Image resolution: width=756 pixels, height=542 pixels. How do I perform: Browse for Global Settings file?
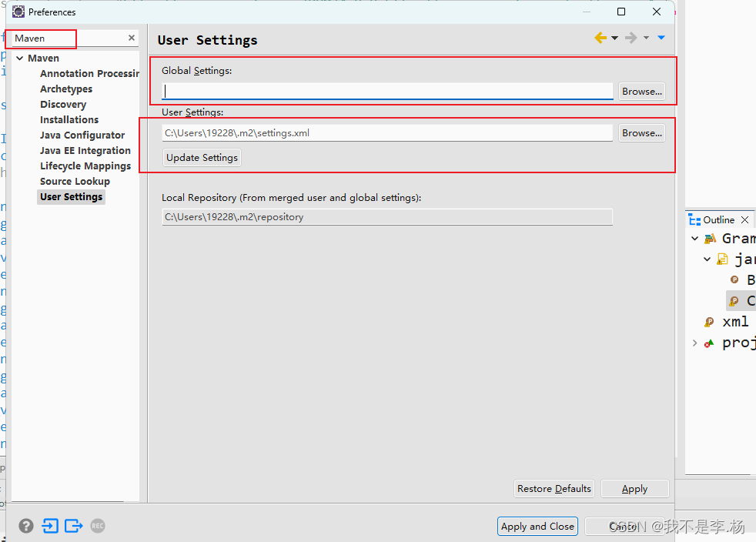point(642,91)
